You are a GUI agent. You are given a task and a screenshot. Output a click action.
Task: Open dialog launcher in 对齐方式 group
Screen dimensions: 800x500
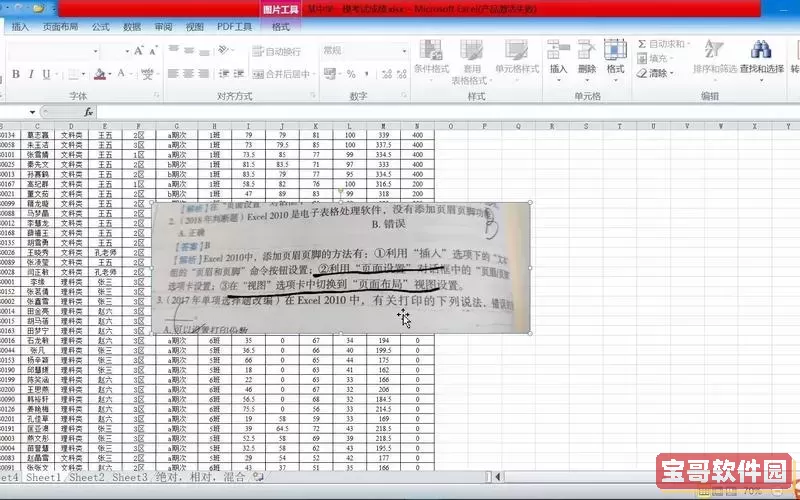point(312,95)
